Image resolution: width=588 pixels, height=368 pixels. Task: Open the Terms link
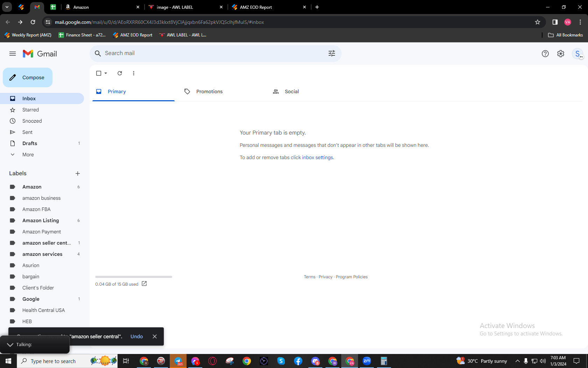tap(310, 277)
